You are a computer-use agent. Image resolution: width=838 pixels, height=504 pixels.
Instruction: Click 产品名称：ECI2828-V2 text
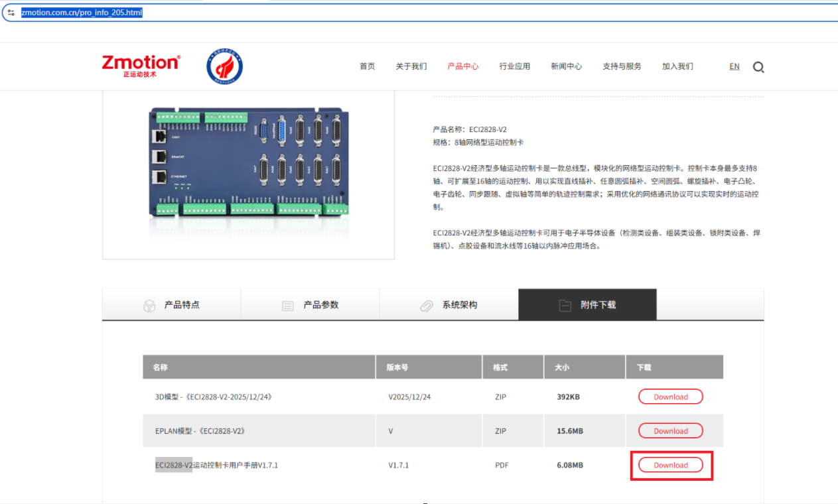pyautogui.click(x=470, y=129)
